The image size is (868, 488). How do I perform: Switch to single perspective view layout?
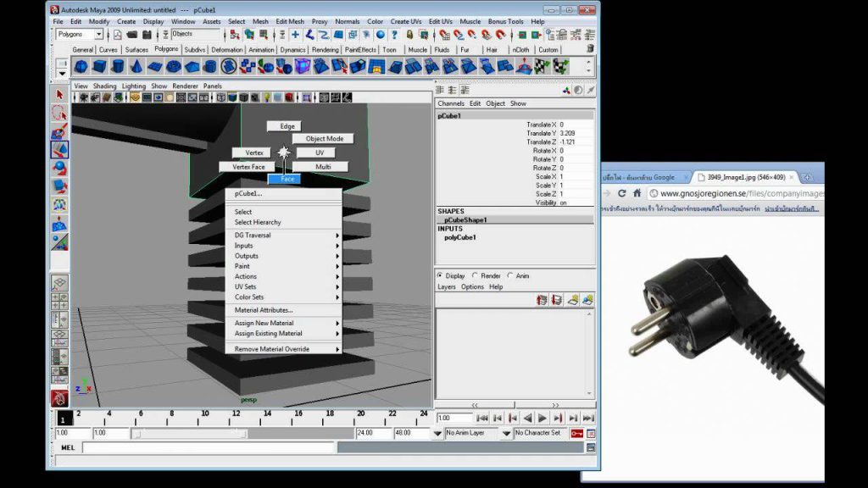click(59, 283)
